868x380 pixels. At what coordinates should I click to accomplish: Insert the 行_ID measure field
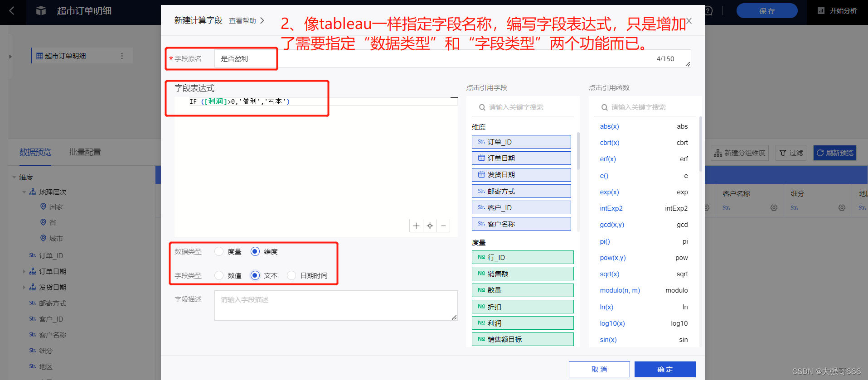[x=523, y=257]
